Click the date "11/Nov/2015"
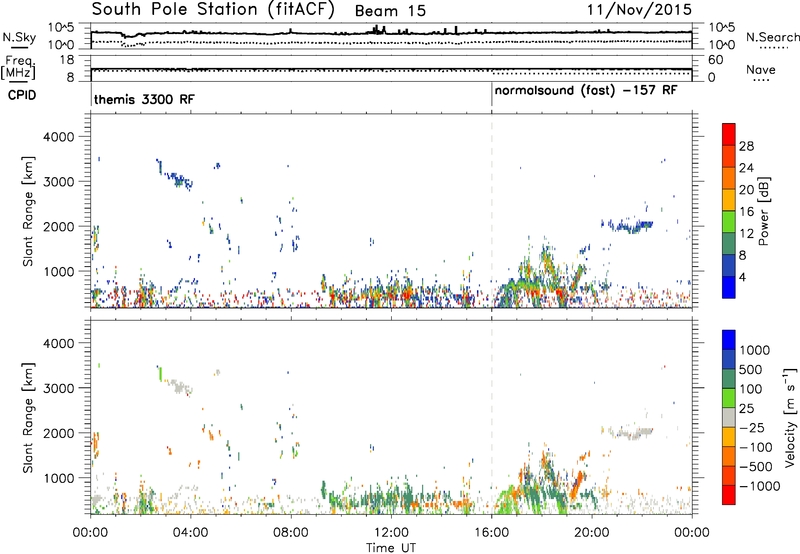The height and width of the screenshot is (554, 800). coord(639,10)
